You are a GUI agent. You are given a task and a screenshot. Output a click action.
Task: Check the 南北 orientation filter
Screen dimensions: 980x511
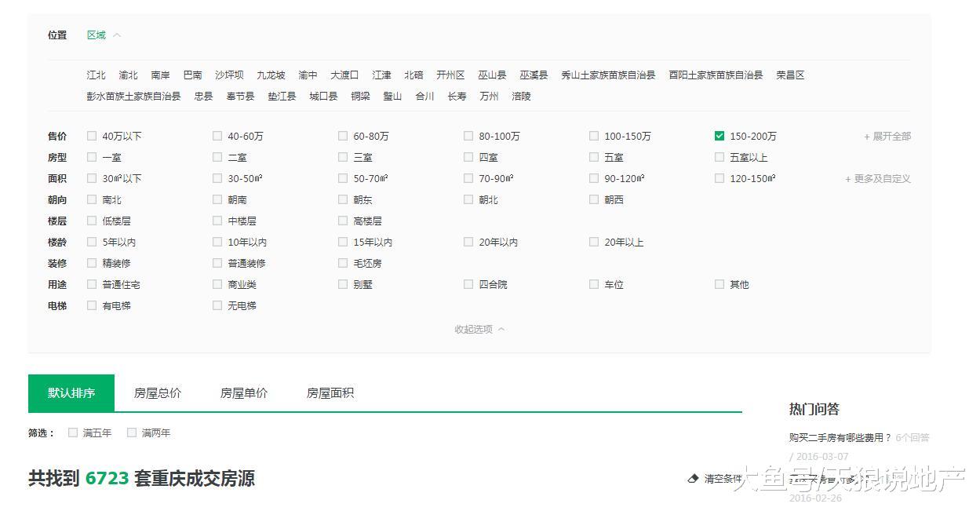92,199
